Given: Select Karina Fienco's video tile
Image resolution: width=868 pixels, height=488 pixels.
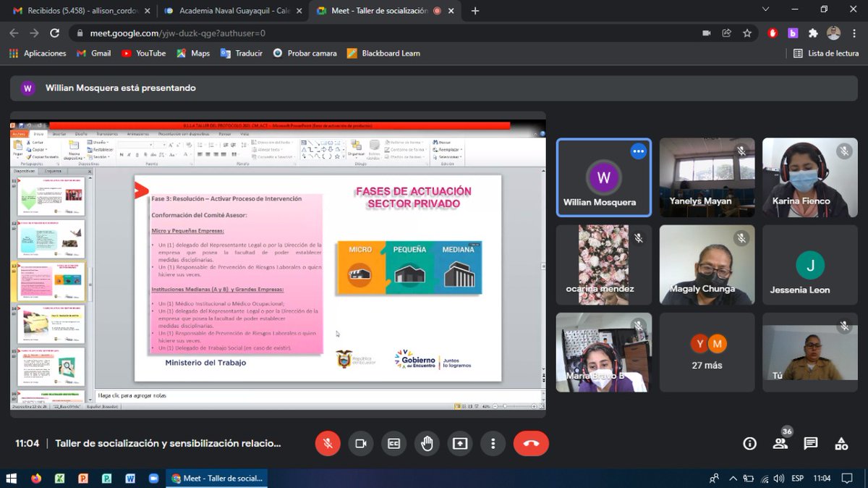Looking at the screenshot, I should click(810, 178).
